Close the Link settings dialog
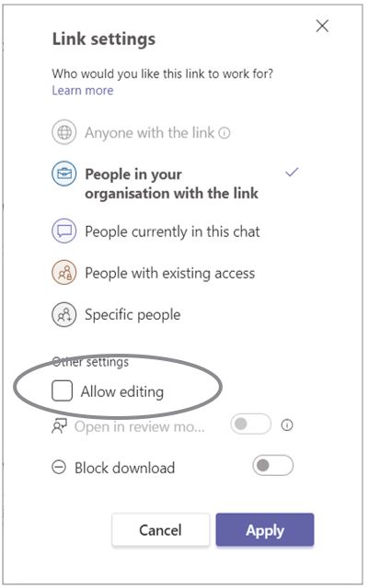 (x=322, y=26)
